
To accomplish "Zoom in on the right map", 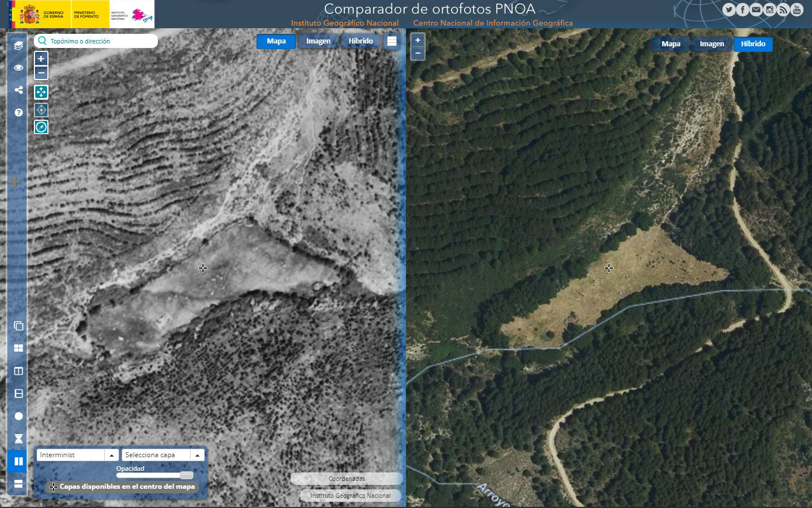I will click(x=418, y=40).
